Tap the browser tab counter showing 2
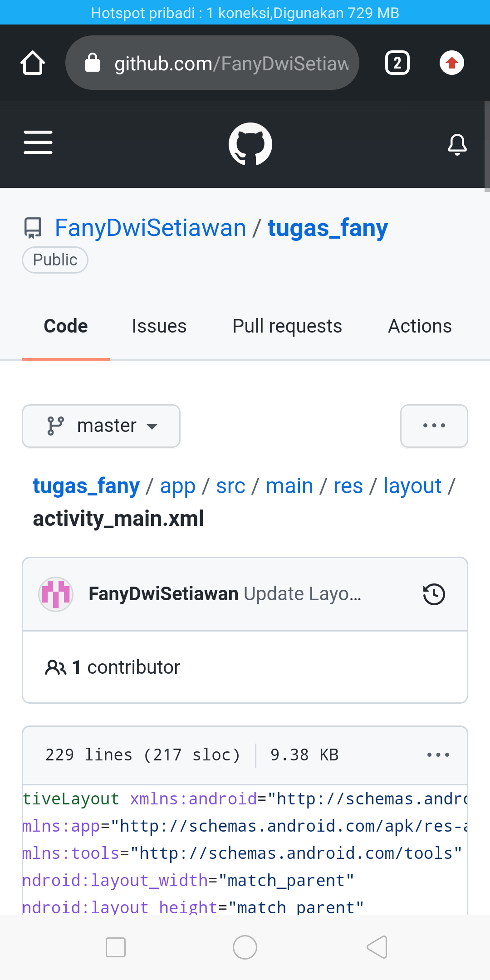490x980 pixels. 397,63
